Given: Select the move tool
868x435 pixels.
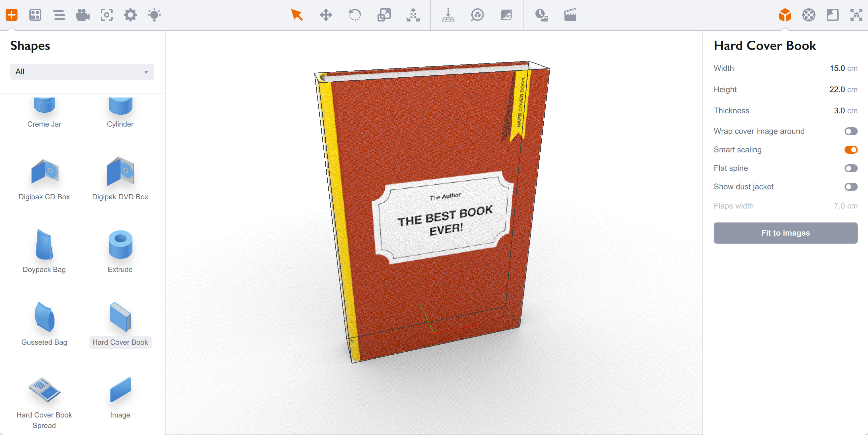Looking at the screenshot, I should tap(326, 15).
